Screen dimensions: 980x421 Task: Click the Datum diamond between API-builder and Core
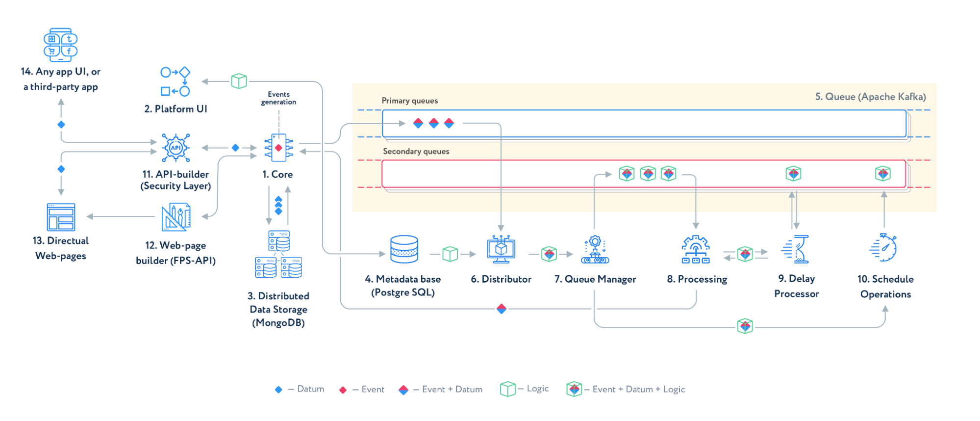(235, 148)
